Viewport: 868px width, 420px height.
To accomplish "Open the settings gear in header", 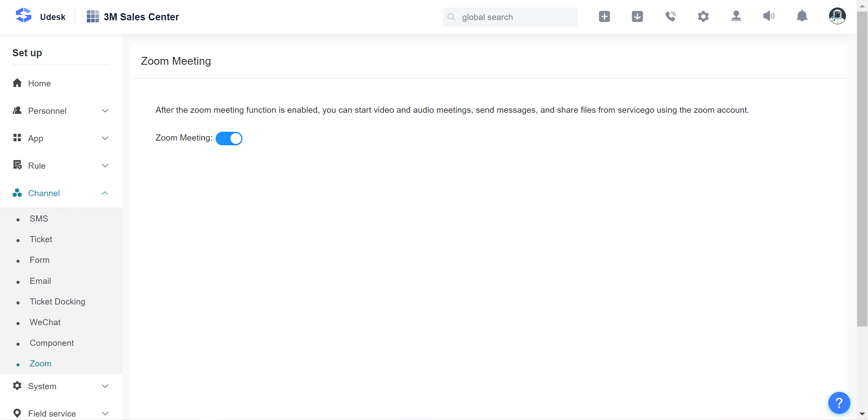I will tap(703, 16).
